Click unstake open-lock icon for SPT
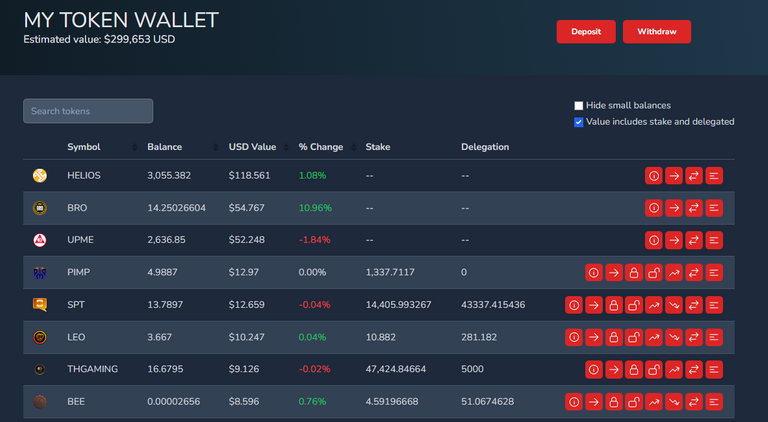The height and width of the screenshot is (422, 768). (634, 305)
